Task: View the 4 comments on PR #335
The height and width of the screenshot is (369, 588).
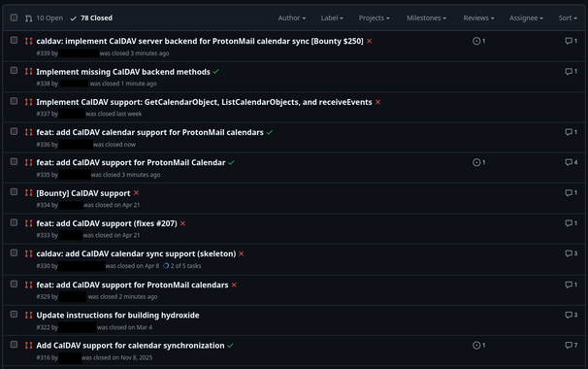Action: 572,162
